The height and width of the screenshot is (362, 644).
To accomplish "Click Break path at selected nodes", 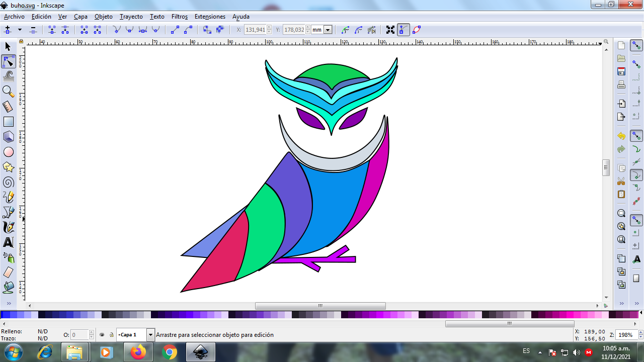I will tap(65, 30).
